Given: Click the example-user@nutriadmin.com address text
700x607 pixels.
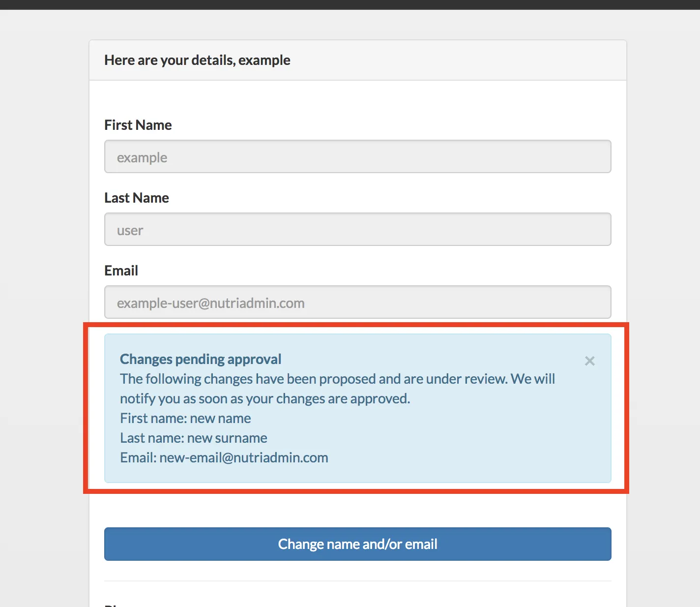Looking at the screenshot, I should coord(210,303).
